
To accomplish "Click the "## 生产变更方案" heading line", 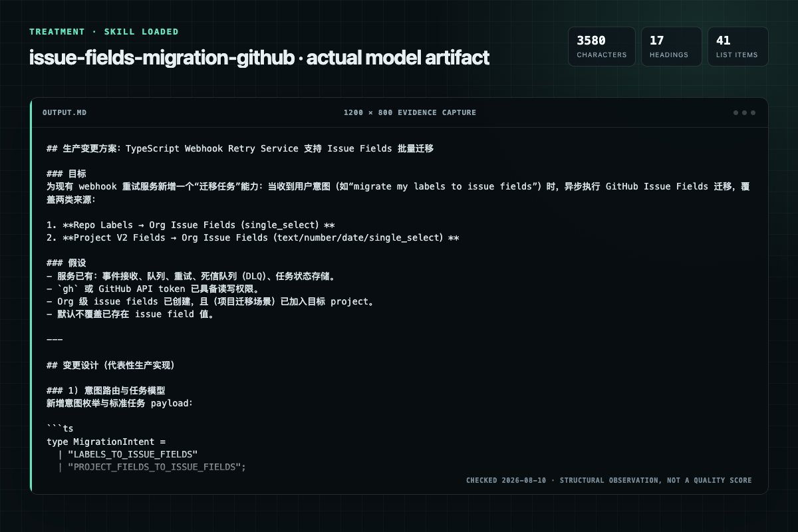I will (240, 148).
